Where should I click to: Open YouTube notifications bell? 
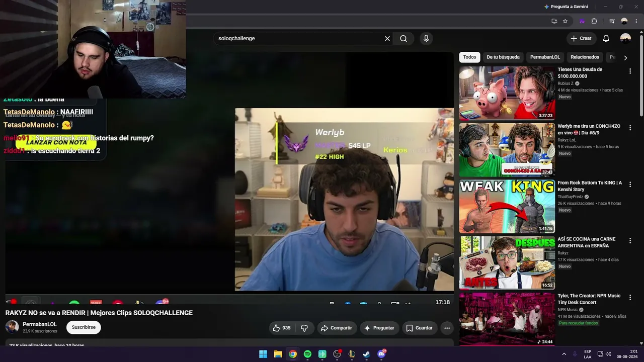click(x=606, y=39)
